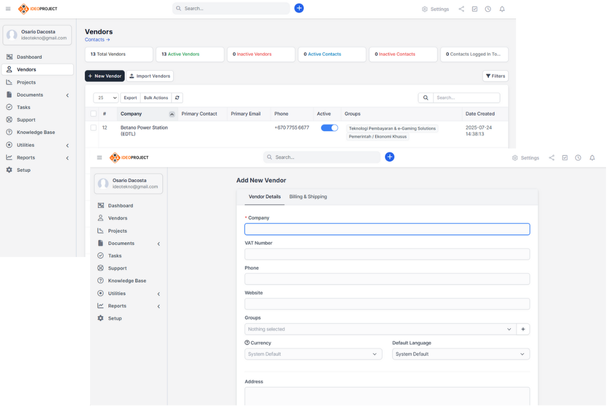Click the refresh icon beside Bulk Actions
The width and height of the screenshot is (607, 406).
(177, 98)
